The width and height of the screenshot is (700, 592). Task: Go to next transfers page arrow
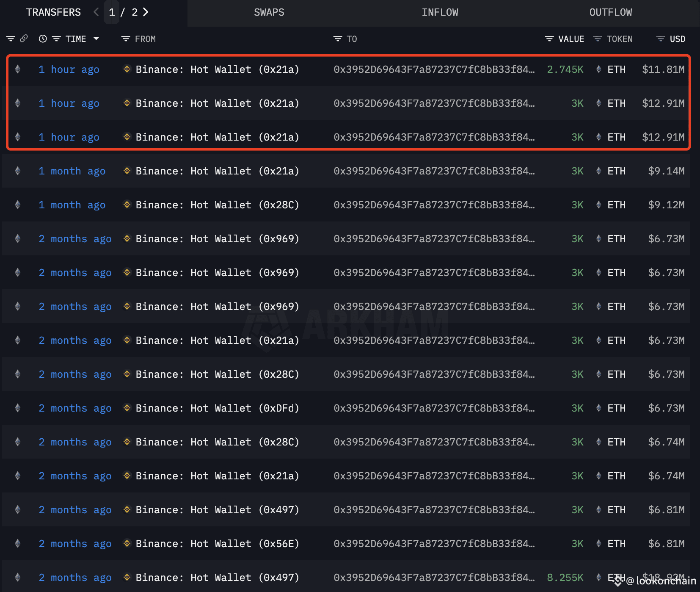pos(146,12)
